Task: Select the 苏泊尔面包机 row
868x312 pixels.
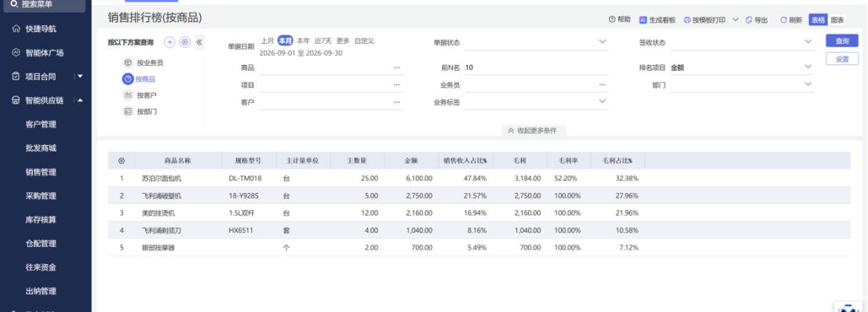Action: pos(479,179)
